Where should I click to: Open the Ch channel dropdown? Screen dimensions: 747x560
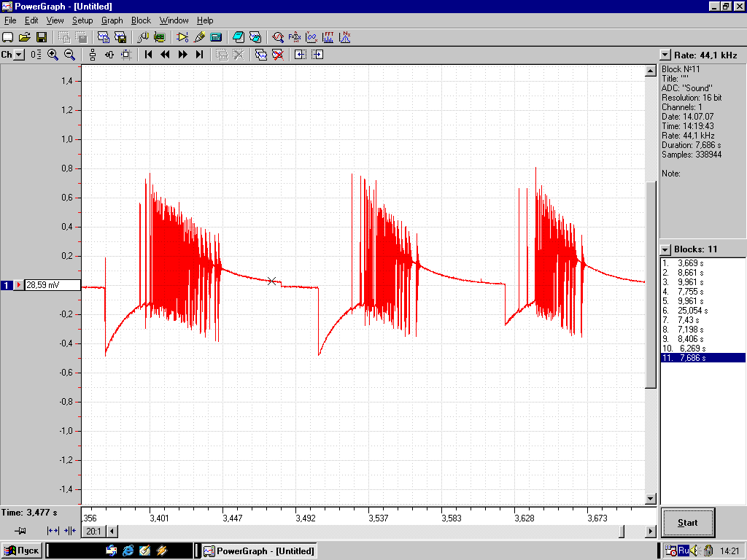click(x=18, y=55)
